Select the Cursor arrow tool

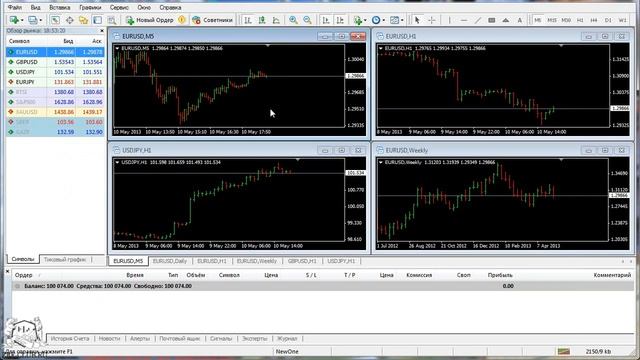point(417,20)
